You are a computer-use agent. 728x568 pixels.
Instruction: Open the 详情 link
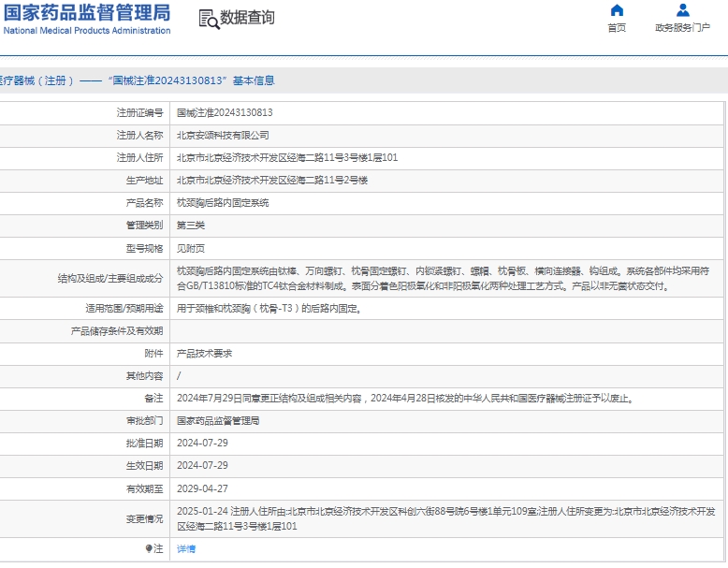click(186, 549)
